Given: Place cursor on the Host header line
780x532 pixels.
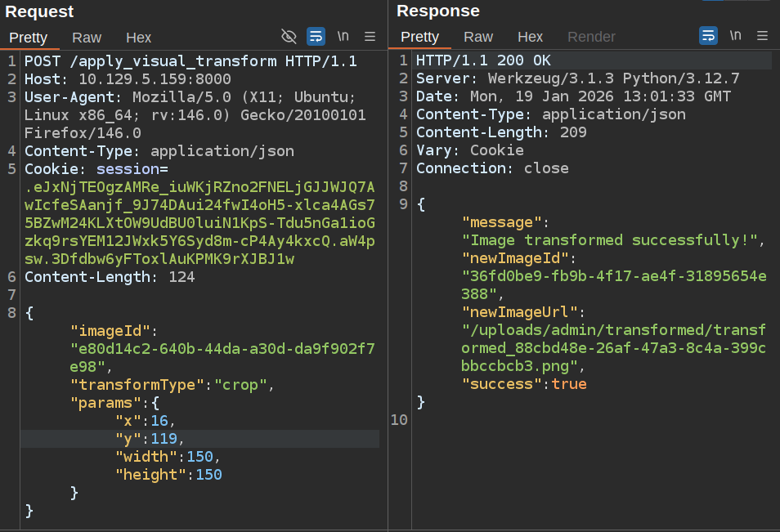Looking at the screenshot, I should point(128,79).
